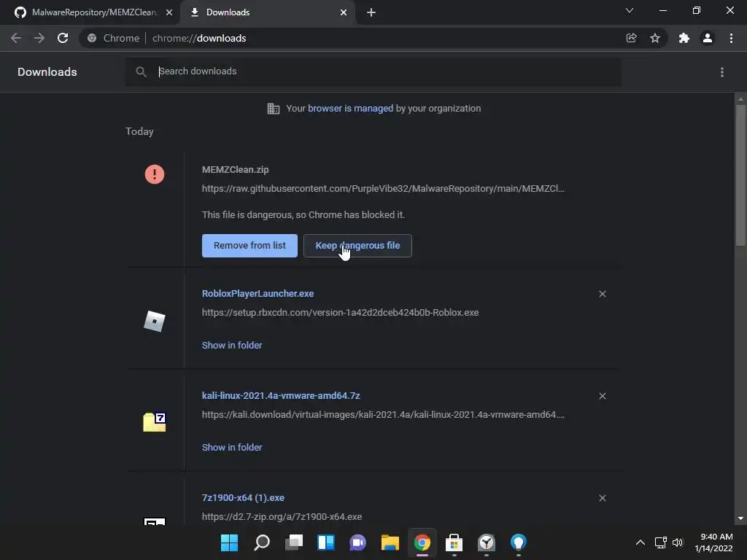Screen dimensions: 747x560
Task: Show kali-linux 7z file in folder
Action: (232, 448)
